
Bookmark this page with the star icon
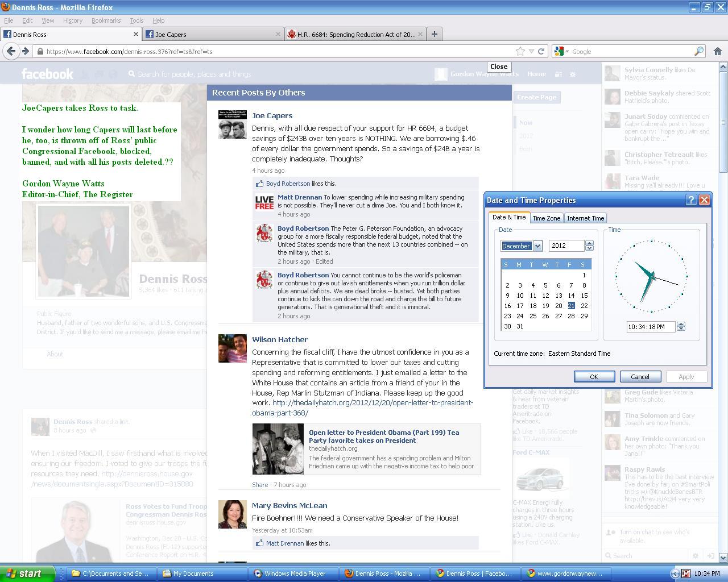click(x=520, y=51)
